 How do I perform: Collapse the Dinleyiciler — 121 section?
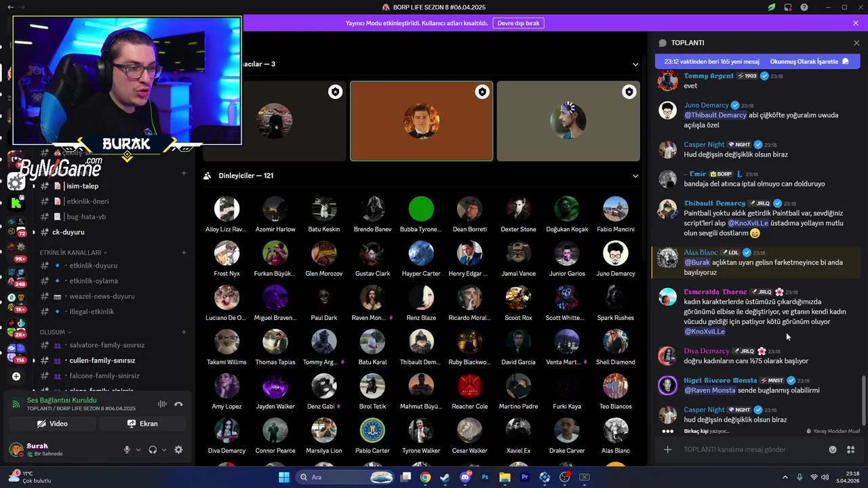(635, 176)
